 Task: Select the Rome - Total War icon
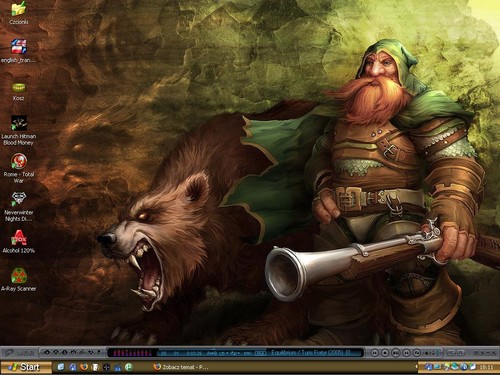coord(19,168)
